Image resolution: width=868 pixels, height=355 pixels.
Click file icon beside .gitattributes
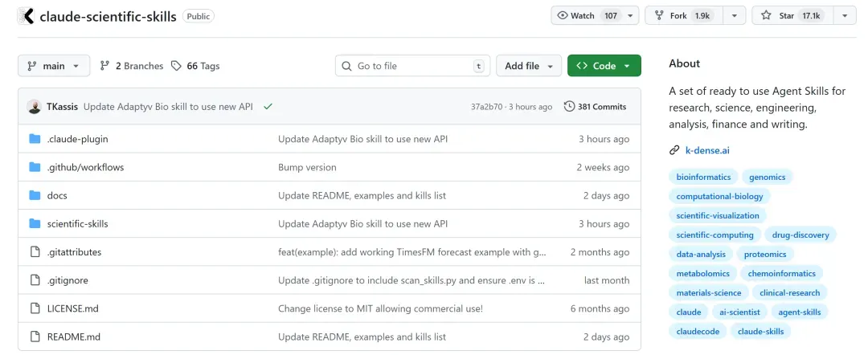click(x=35, y=252)
